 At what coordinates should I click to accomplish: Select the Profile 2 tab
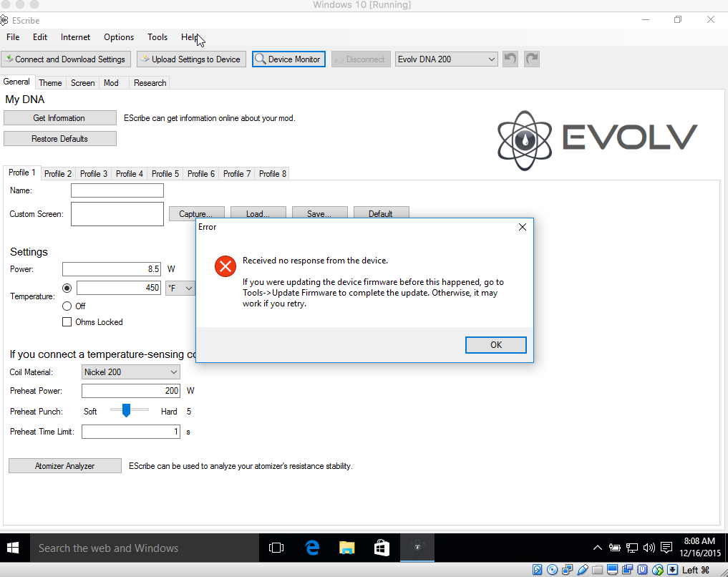click(x=58, y=174)
